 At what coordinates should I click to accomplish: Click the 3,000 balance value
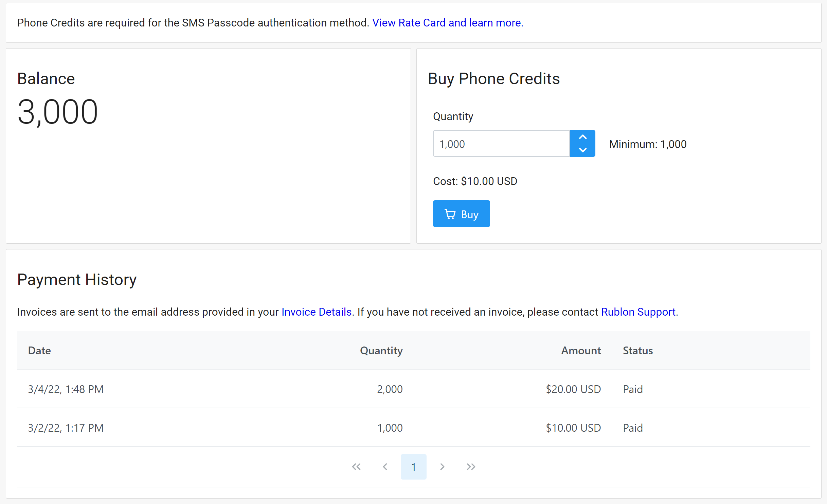58,112
